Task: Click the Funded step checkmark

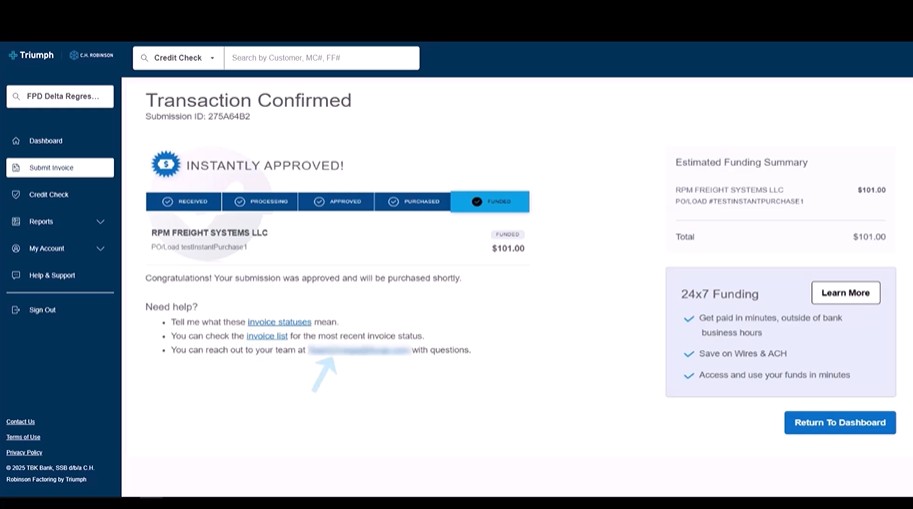Action: (477, 202)
